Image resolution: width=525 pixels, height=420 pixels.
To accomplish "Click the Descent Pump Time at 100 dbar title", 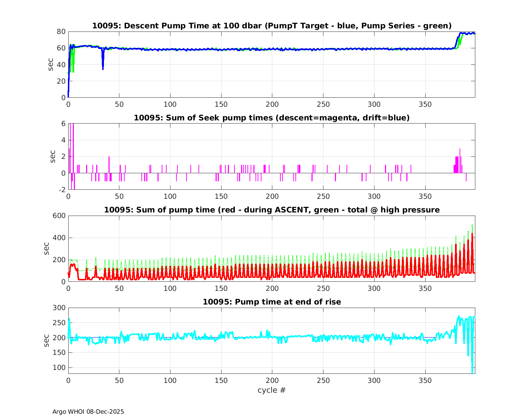I will tap(272, 26).
